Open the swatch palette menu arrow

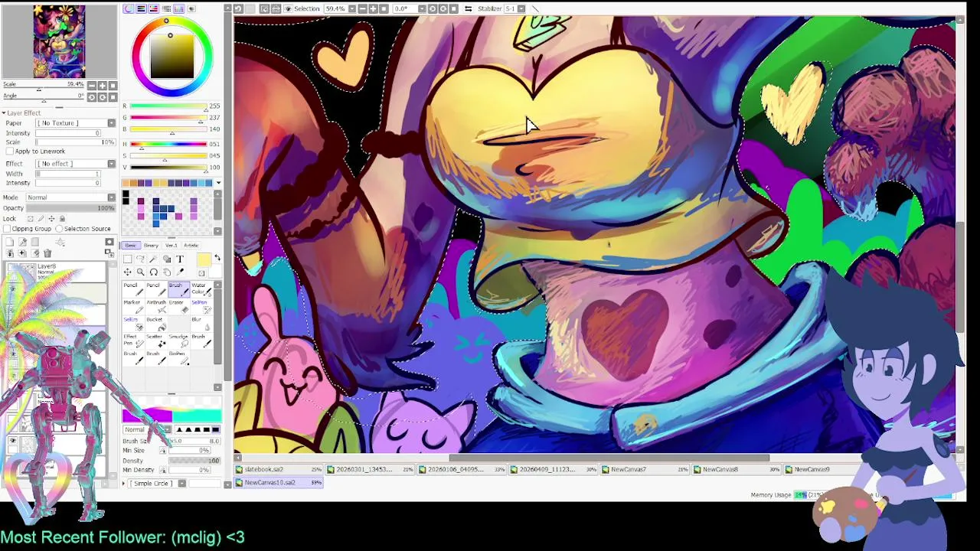pyautogui.click(x=218, y=183)
